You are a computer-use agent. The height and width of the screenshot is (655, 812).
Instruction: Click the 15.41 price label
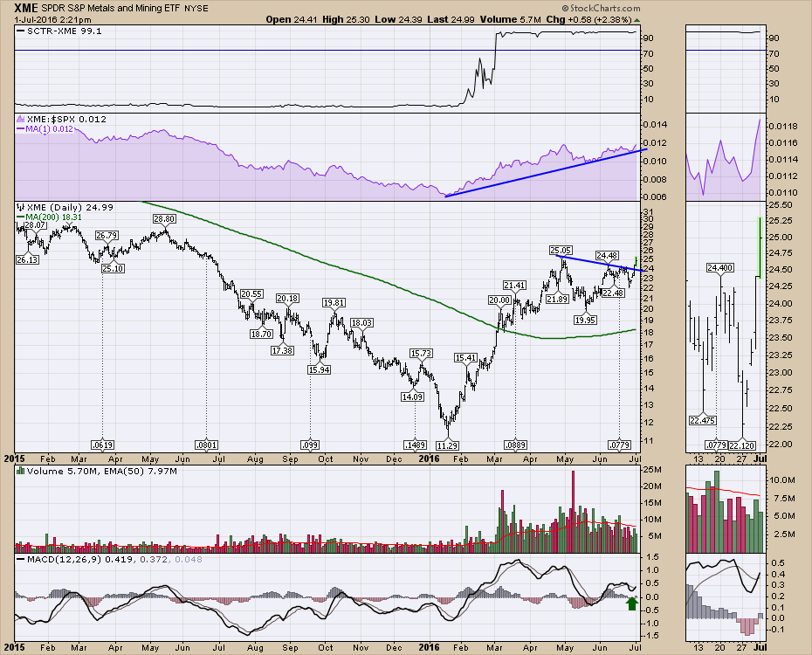(465, 358)
